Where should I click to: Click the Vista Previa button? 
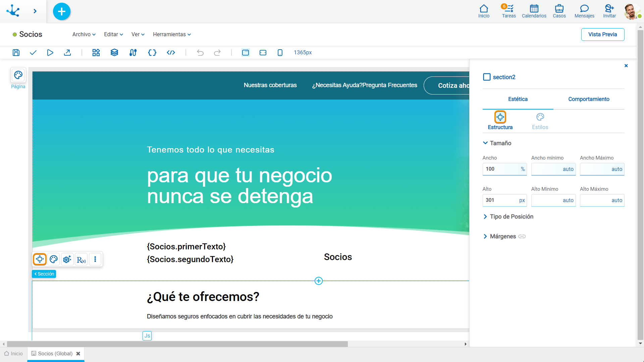point(602,35)
